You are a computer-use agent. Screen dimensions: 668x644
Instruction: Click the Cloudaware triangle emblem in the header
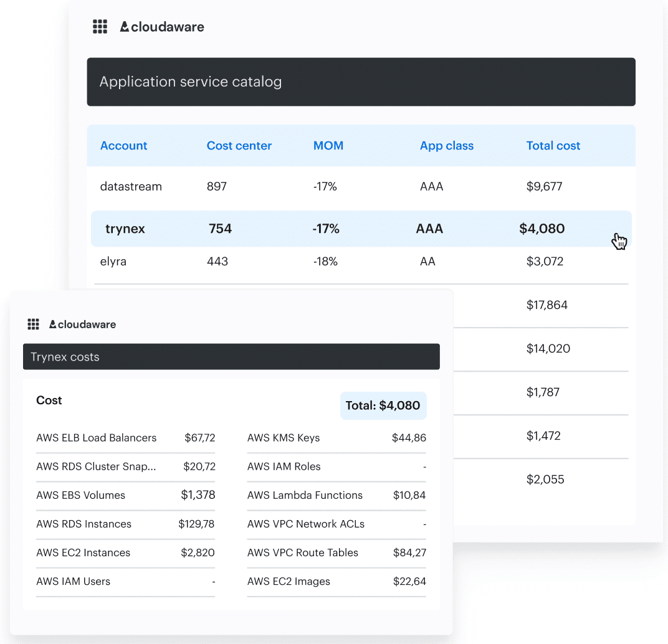pos(125,26)
